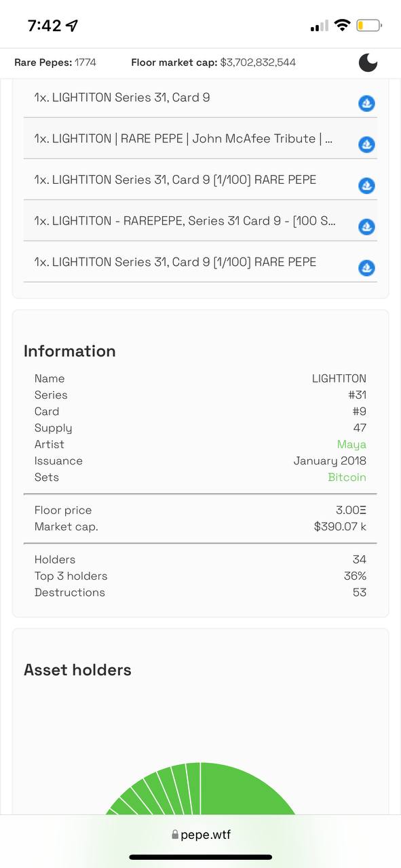Image resolution: width=401 pixels, height=868 pixels.
Task: Tap the Wi-Fi status icon
Action: coord(343,26)
